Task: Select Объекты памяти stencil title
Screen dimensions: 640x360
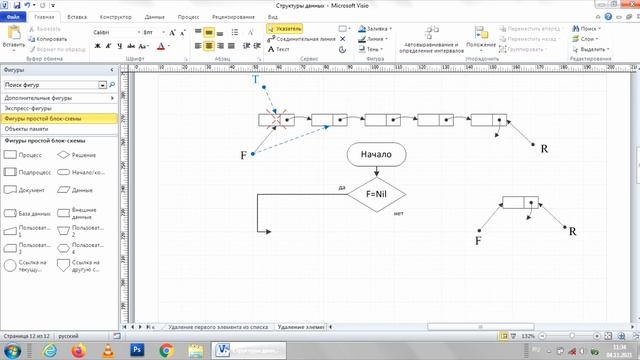Action: [x=59, y=129]
